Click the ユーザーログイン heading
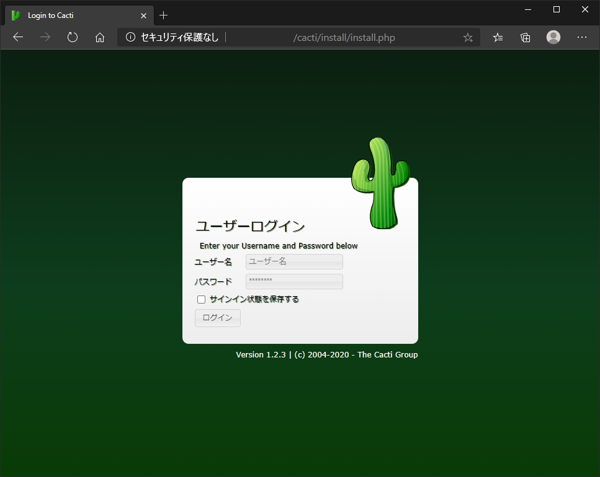This screenshot has height=477, width=600. click(250, 226)
